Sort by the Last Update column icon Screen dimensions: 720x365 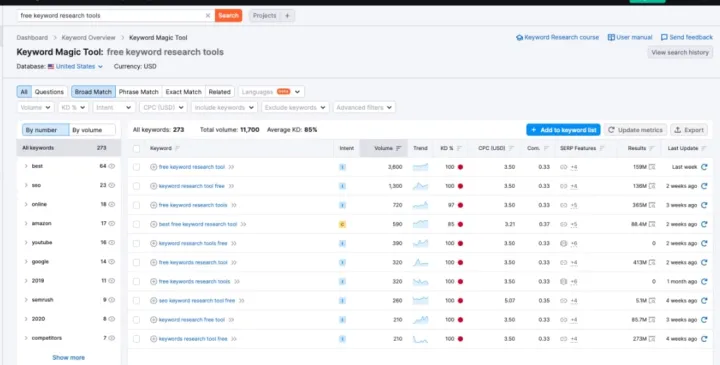704,148
